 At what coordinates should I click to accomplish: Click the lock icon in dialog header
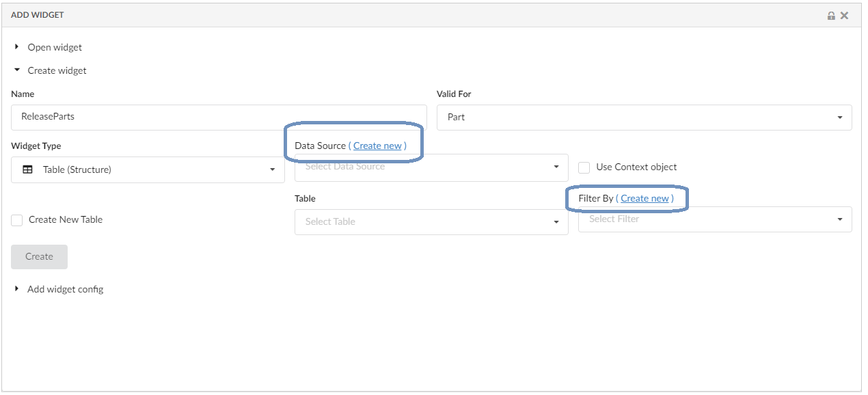[831, 16]
